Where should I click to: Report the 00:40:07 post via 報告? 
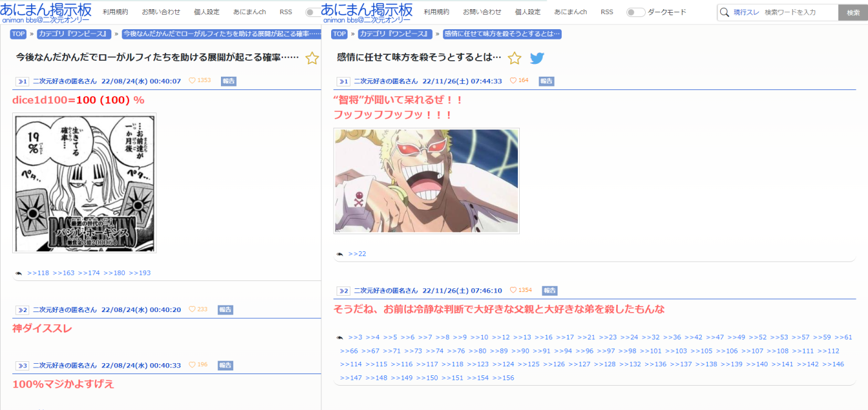tap(228, 81)
